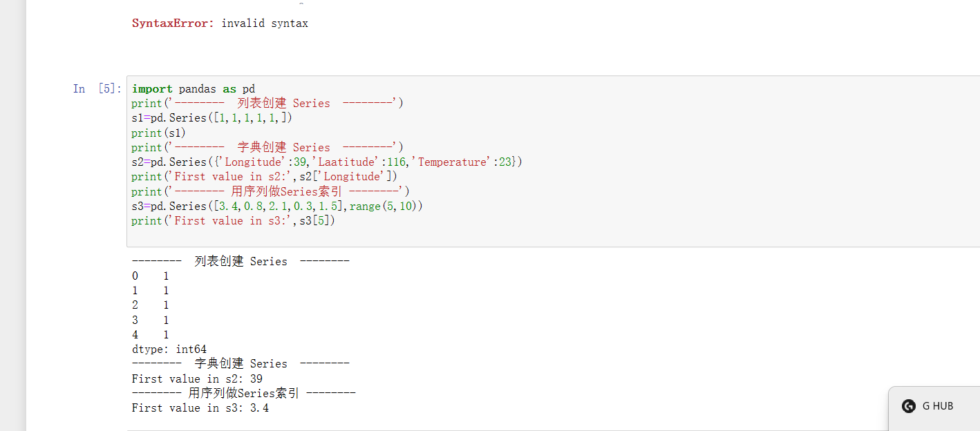Click the print line containing '用序列做Series索引'
Viewport: 980px width, 431px height.
[271, 191]
